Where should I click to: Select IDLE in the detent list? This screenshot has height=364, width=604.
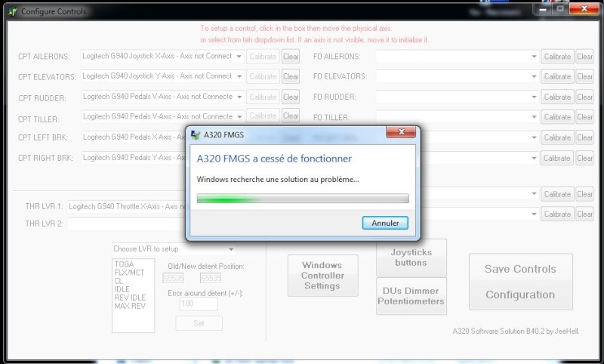pyautogui.click(x=122, y=289)
